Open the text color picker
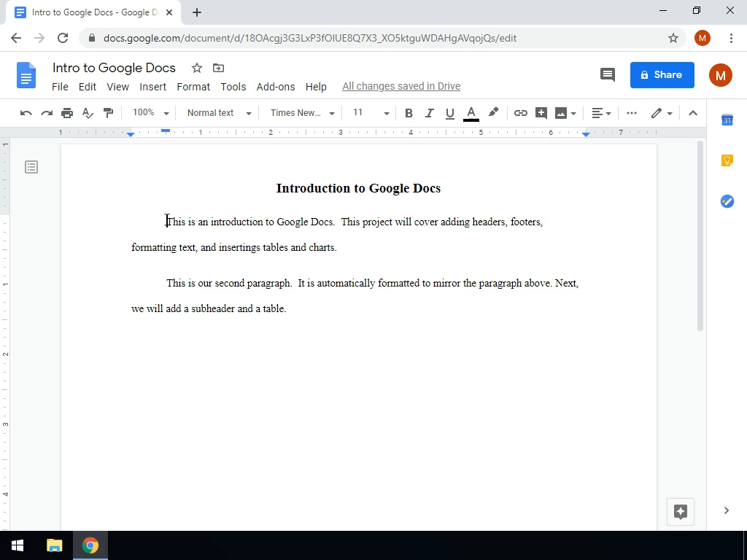Image resolution: width=747 pixels, height=560 pixels. tap(471, 113)
